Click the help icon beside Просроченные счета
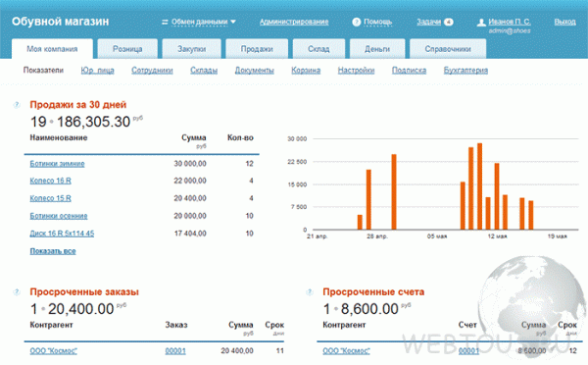This screenshot has width=588, height=365. tap(310, 291)
